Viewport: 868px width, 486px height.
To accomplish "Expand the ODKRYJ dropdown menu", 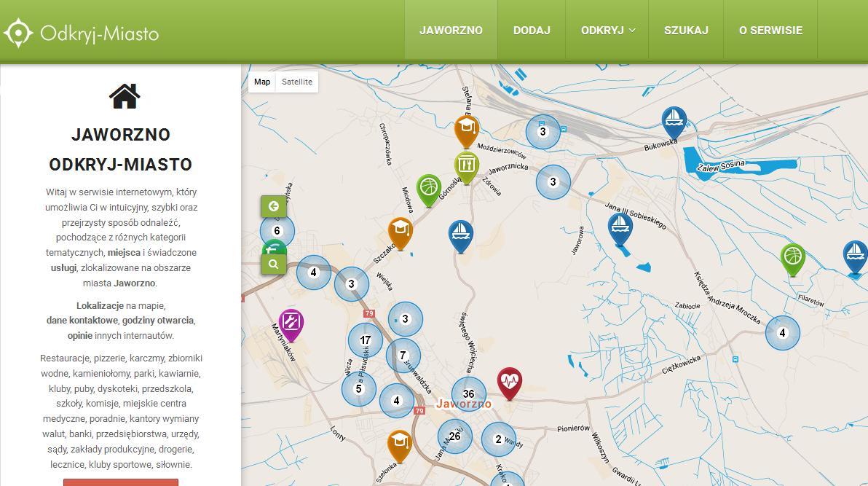I will (607, 31).
